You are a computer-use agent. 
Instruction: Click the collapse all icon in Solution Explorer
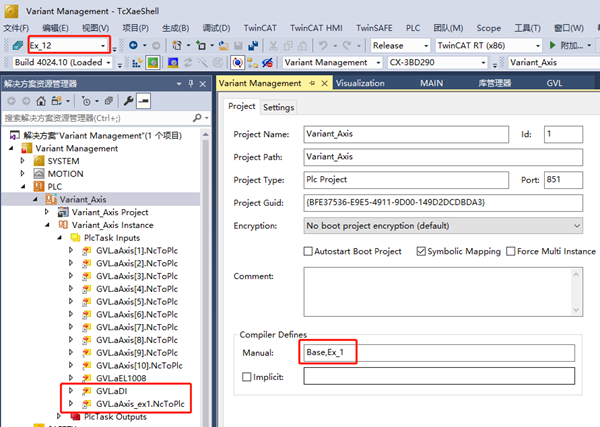[x=109, y=101]
